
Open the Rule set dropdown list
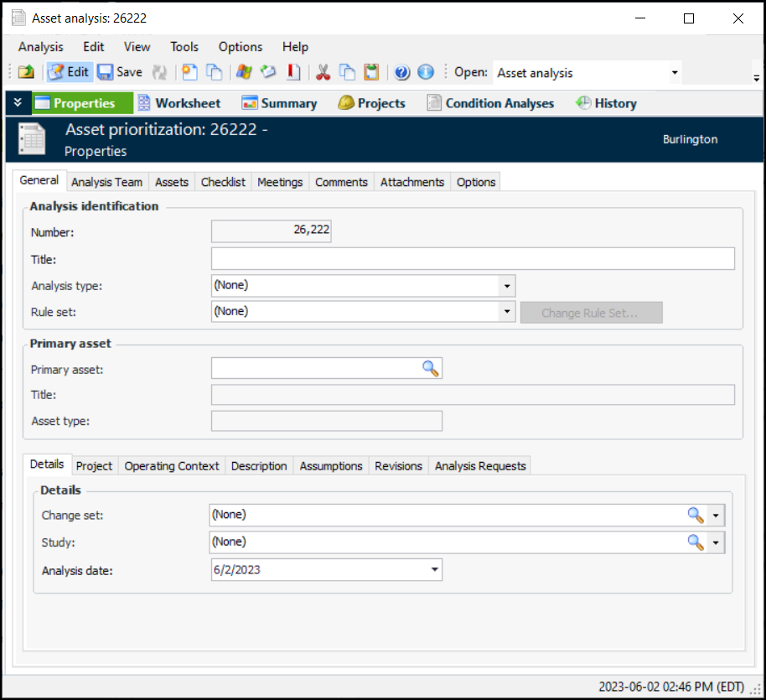click(x=507, y=312)
